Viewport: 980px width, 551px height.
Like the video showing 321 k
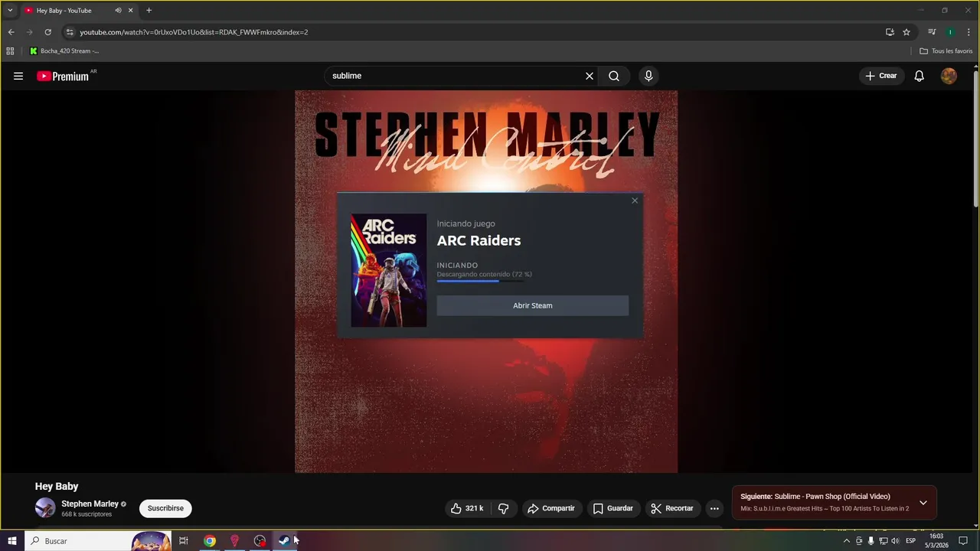click(x=467, y=508)
